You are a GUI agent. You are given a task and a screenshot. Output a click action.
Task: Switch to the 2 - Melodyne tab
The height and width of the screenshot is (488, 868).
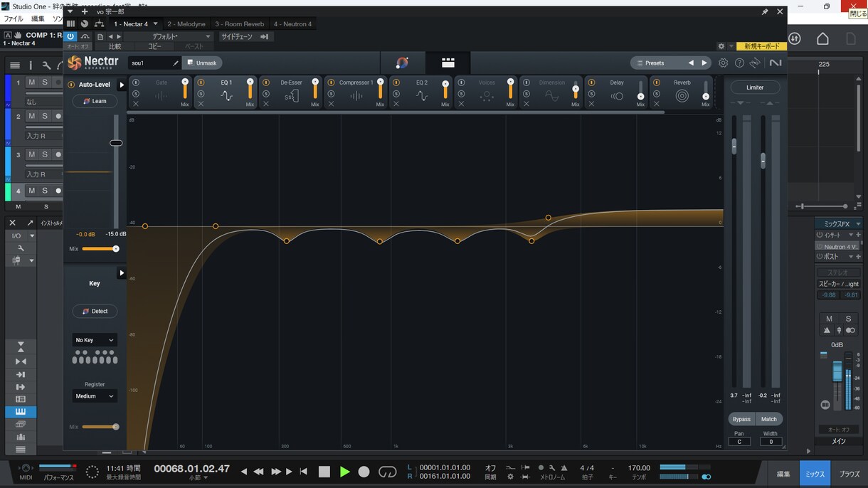point(186,24)
